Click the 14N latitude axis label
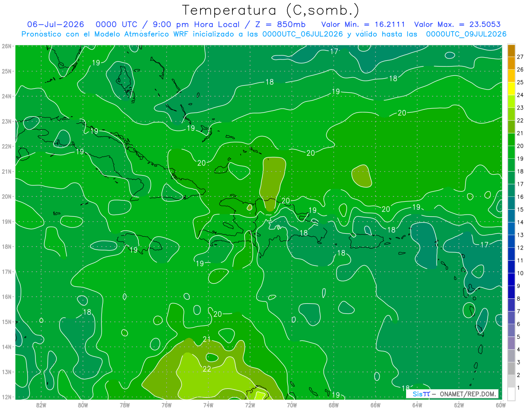Image resolution: width=532 pixels, height=411 pixels. (x=7, y=347)
